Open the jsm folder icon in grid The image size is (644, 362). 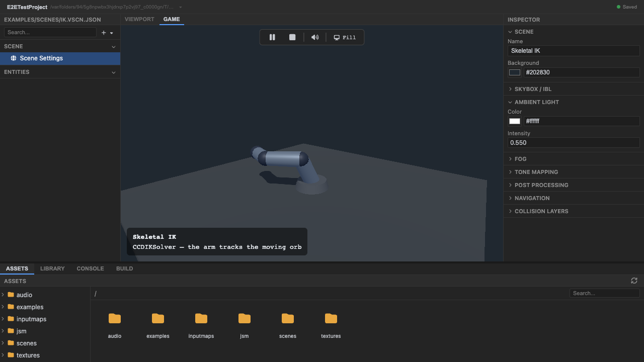tap(245, 318)
